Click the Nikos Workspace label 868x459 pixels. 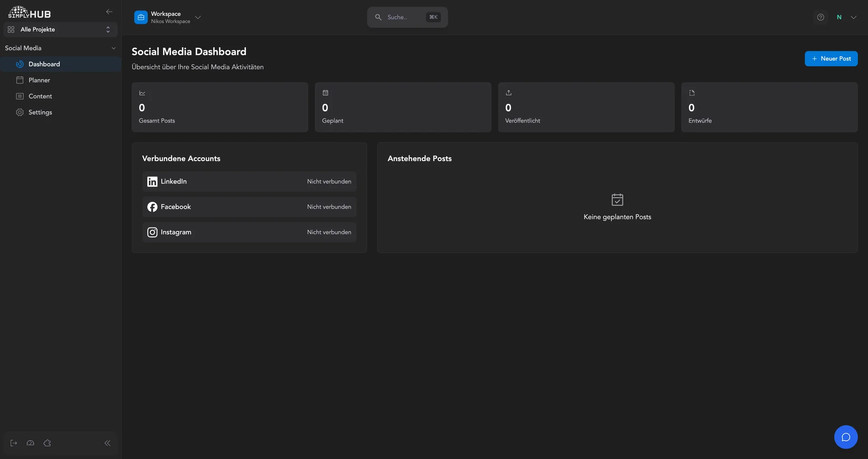[x=170, y=21]
